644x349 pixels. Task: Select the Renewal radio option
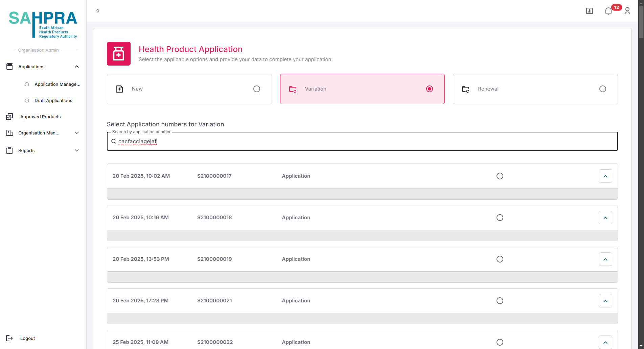coord(602,89)
